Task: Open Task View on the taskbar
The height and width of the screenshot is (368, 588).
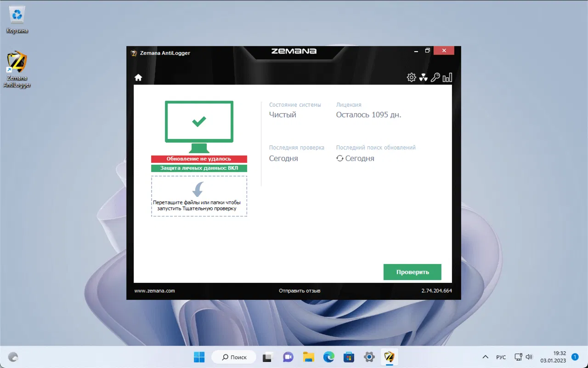Action: coord(267,357)
